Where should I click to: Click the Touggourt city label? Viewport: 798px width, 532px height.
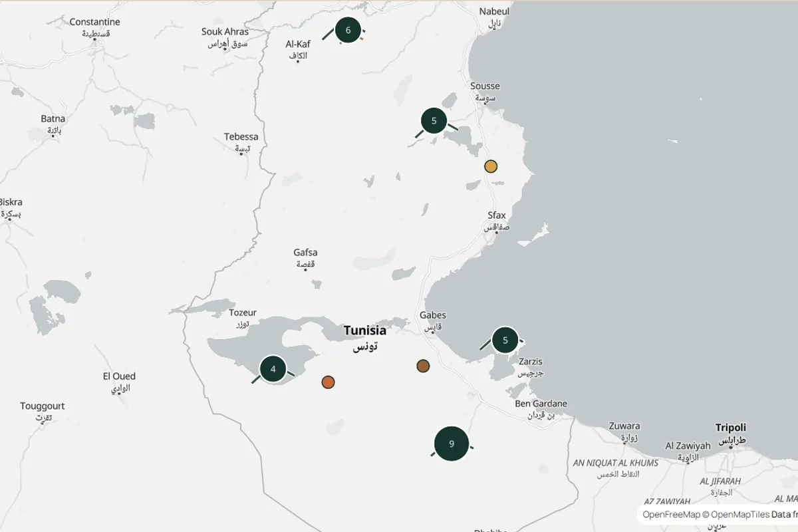click(43, 412)
